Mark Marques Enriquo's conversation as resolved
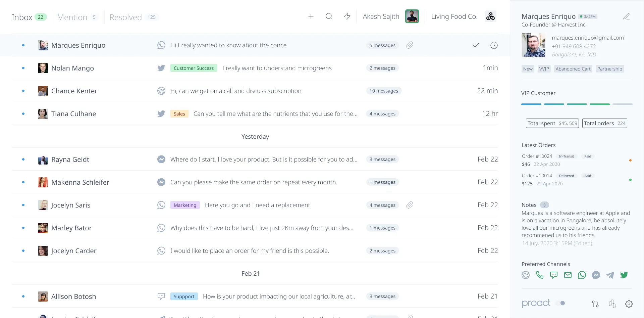Viewport: 644px width, 318px height. 476,45
